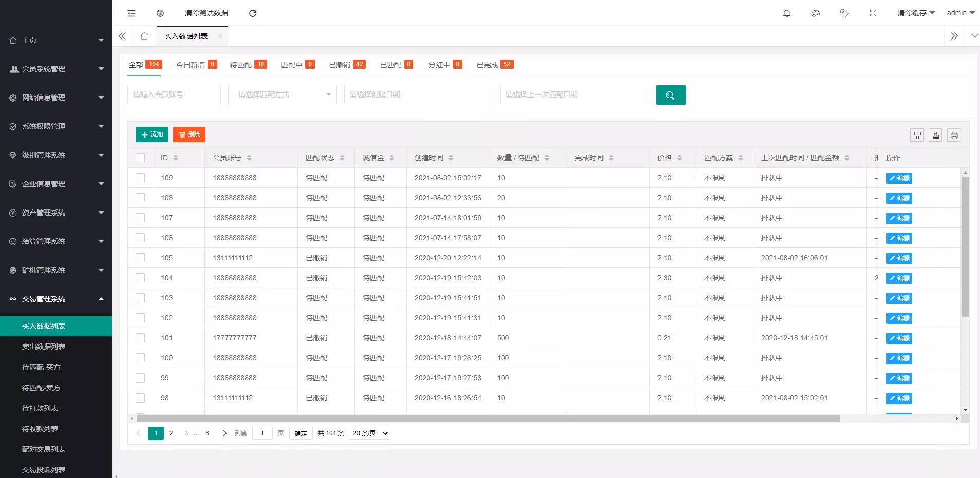Click the tag icon in top toolbar

click(844, 13)
